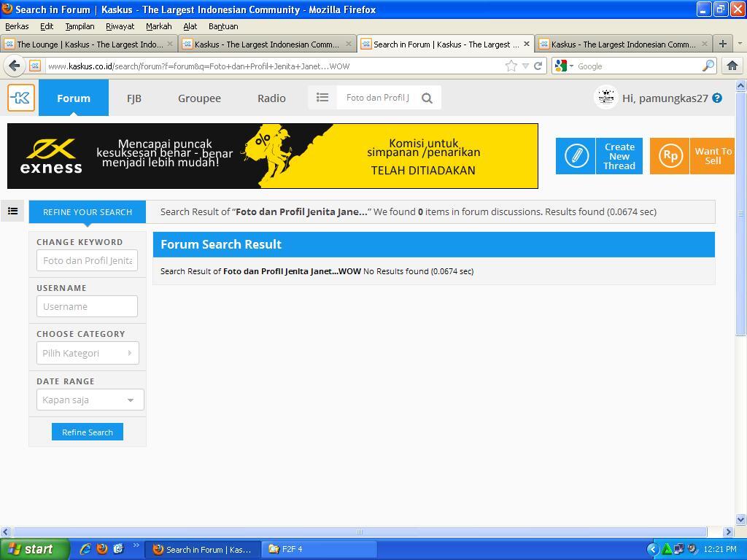Click the Google search input field

(x=638, y=66)
